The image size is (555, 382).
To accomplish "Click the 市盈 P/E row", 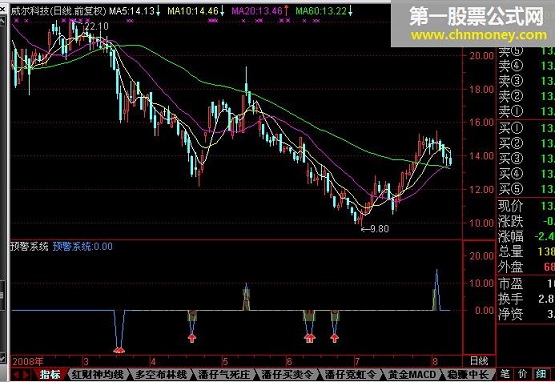I will [x=526, y=284].
